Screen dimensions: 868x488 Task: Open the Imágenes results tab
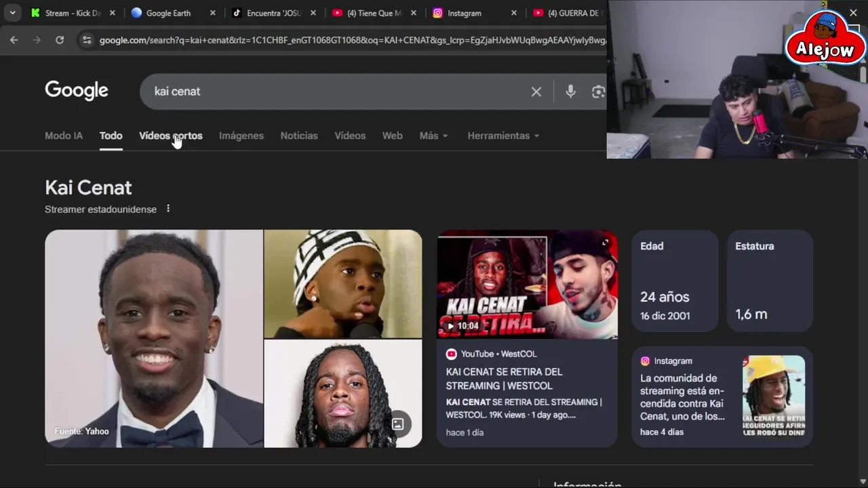click(x=241, y=136)
